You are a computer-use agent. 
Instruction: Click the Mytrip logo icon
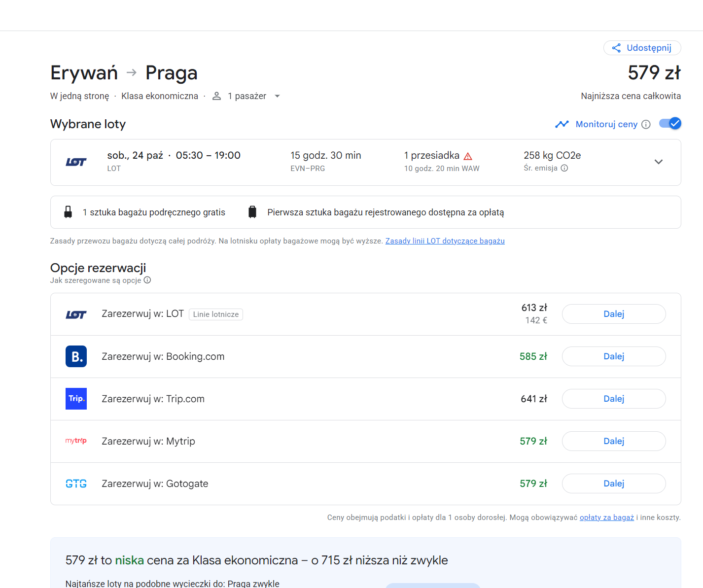[76, 441]
